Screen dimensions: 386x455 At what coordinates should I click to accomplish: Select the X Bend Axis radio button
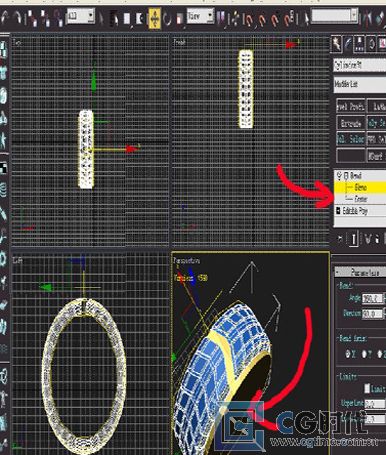[x=348, y=354]
